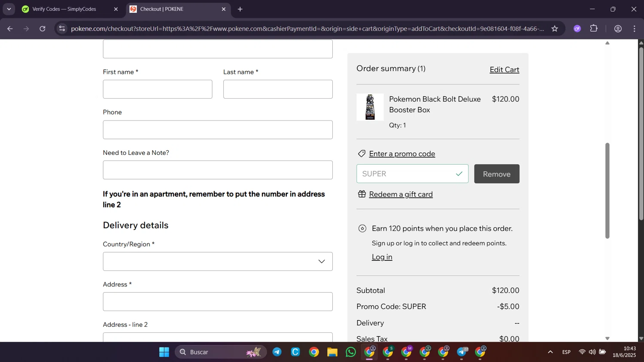Click the order summary scroll-up arrow
Viewport: 644px width, 362px height.
tap(607, 43)
